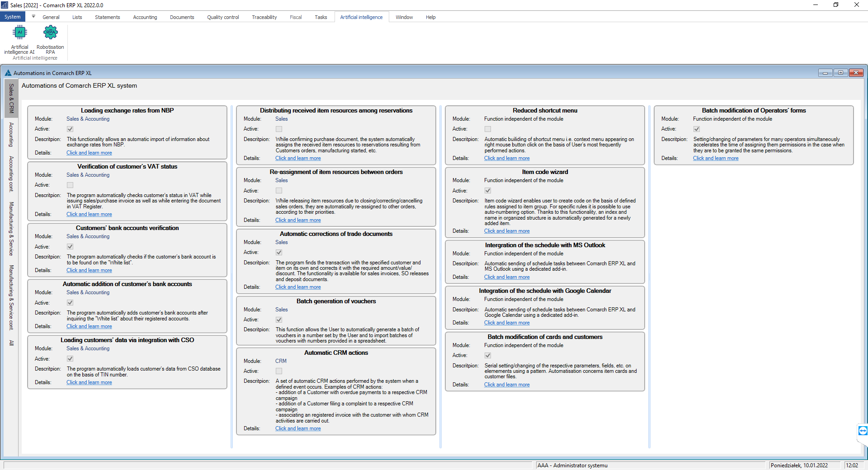Open the Accounting ribbon tab
The width and height of the screenshot is (868, 470).
click(x=145, y=17)
